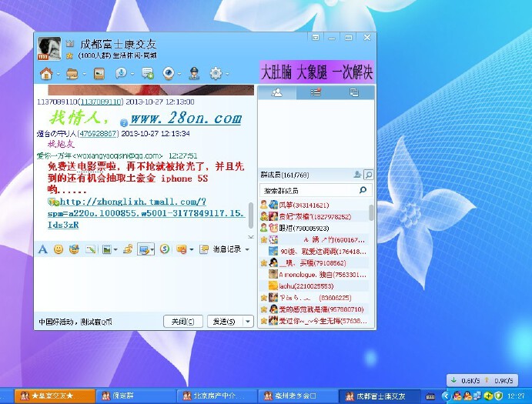Switch to the list tab with red dot

[316, 92]
